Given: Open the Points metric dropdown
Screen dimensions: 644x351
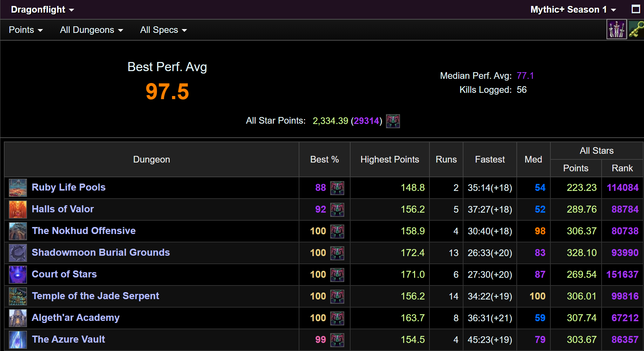Looking at the screenshot, I should coord(26,30).
